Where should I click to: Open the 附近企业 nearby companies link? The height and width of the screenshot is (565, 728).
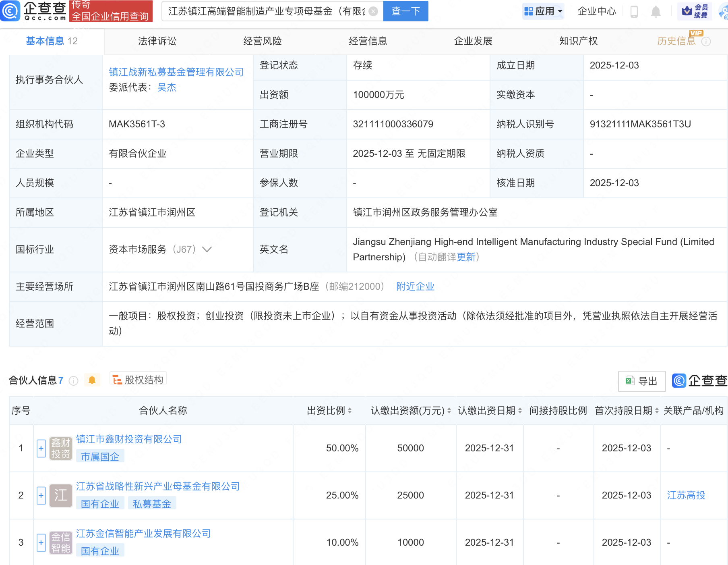pyautogui.click(x=415, y=287)
